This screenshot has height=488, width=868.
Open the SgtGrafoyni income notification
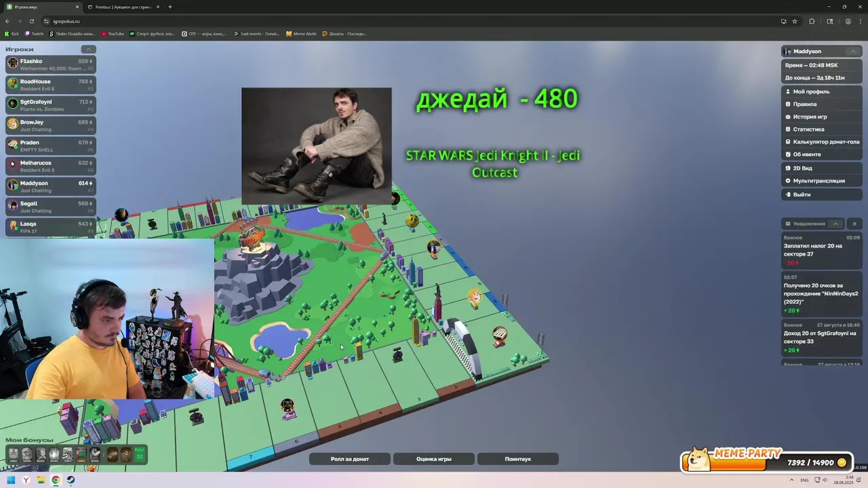pos(821,338)
